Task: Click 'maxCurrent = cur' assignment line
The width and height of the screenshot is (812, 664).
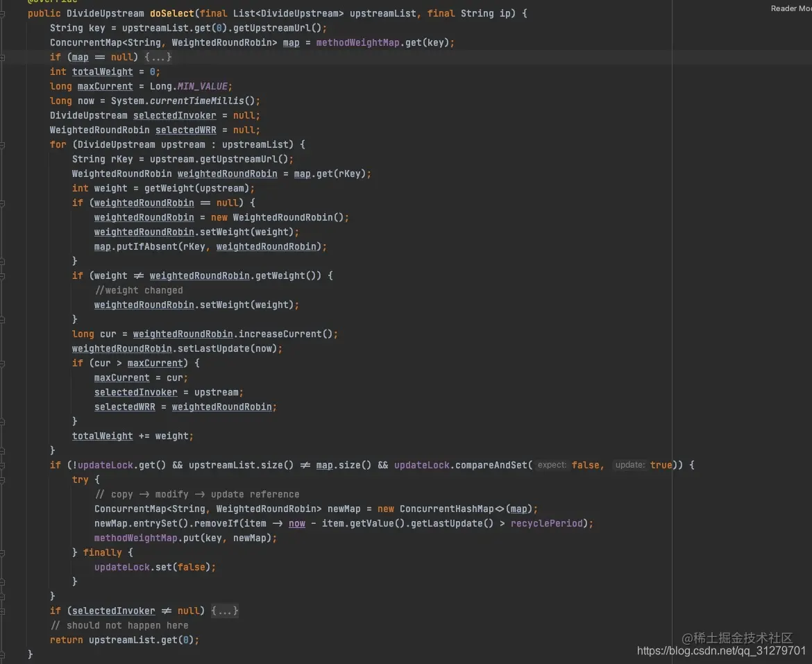Action: point(141,378)
